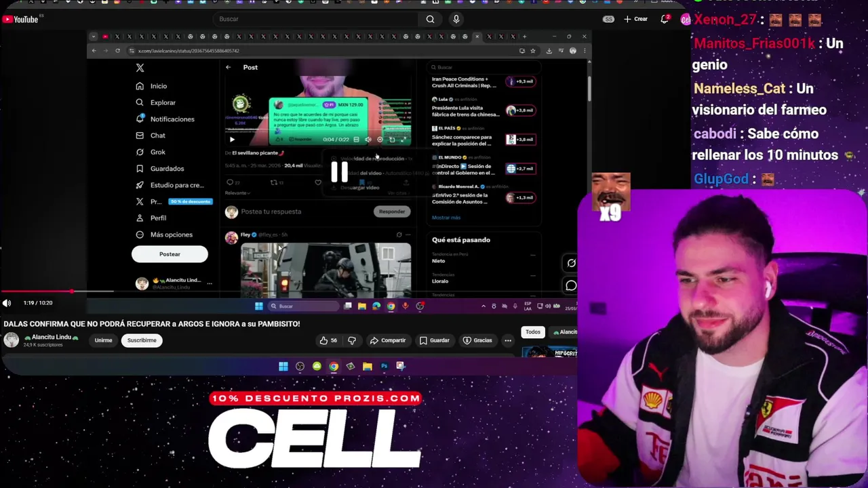Expand Más opciones in X sidebar
This screenshot has height=488, width=868.
pyautogui.click(x=163, y=235)
